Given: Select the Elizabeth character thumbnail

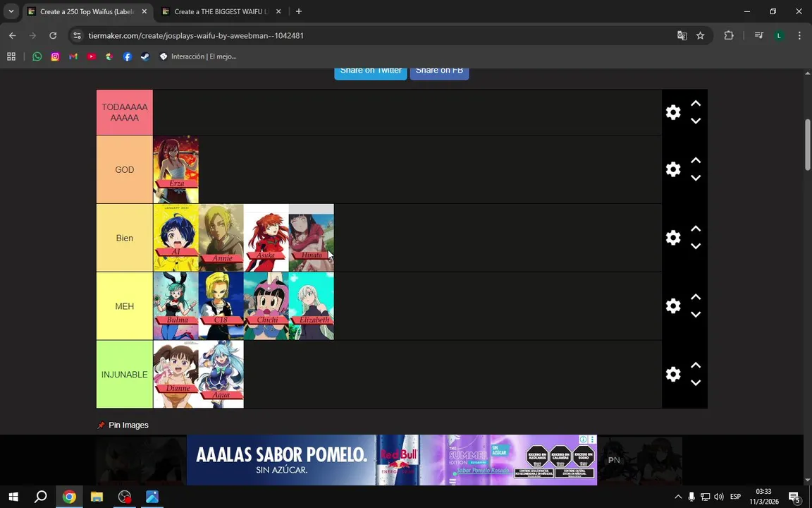Looking at the screenshot, I should click(x=312, y=306).
